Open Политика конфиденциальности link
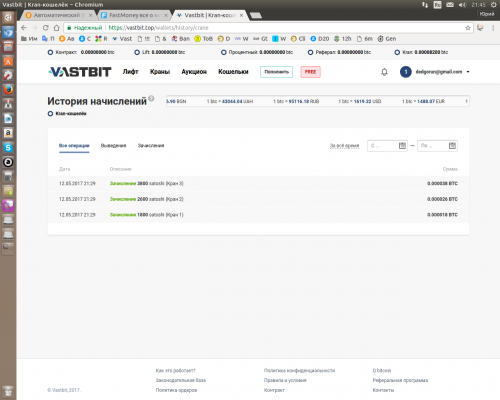 (299, 371)
